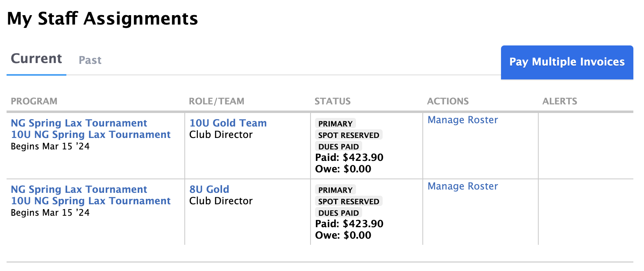Click the PRIMARY badge on the first row
Image resolution: width=644 pixels, height=271 pixels.
pos(335,123)
